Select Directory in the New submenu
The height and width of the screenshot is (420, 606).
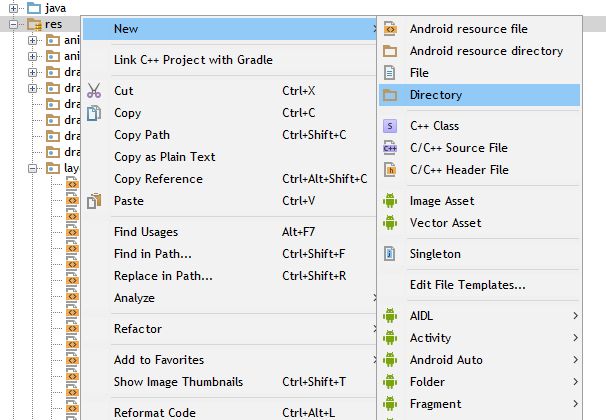pos(479,95)
